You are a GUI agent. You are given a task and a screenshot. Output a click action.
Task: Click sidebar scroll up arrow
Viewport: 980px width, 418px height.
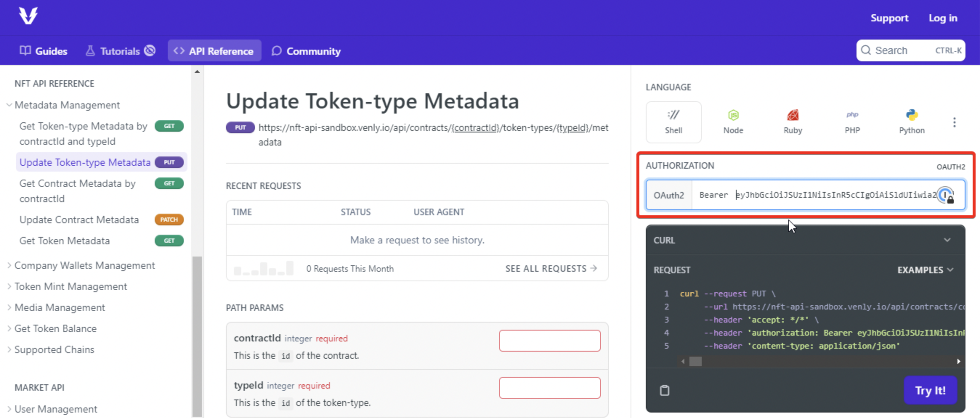pos(197,71)
